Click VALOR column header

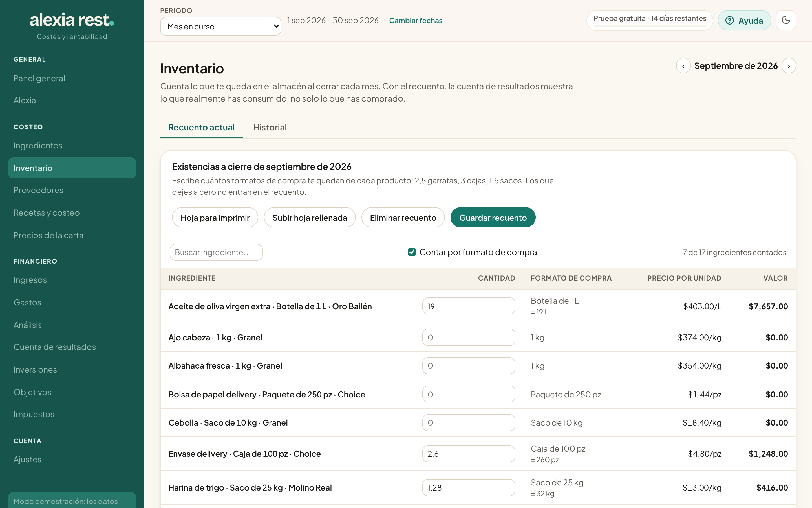pos(775,278)
